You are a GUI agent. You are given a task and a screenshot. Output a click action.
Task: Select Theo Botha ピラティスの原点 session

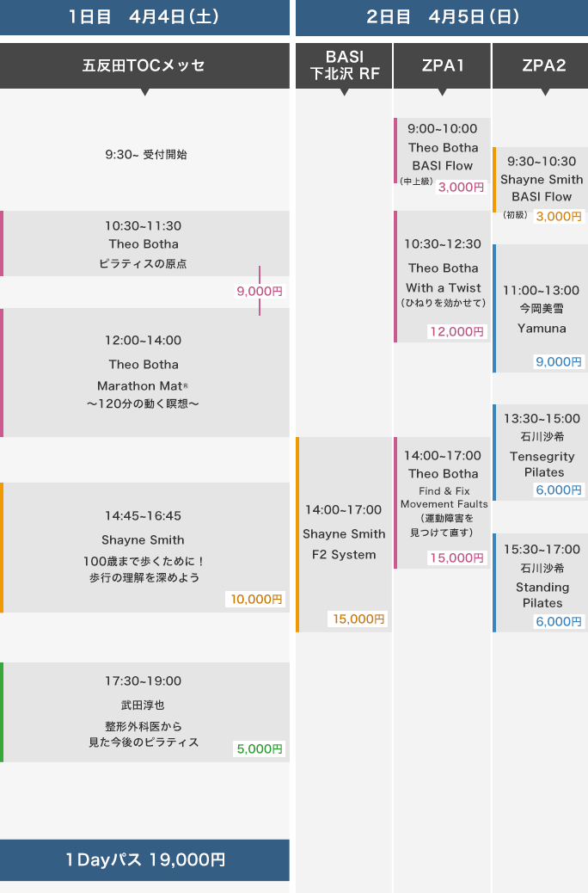pyautogui.click(x=144, y=243)
